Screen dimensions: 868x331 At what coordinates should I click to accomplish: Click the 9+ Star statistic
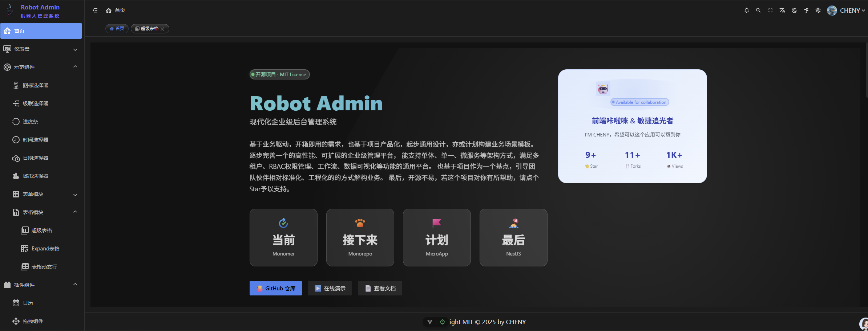[x=591, y=159]
